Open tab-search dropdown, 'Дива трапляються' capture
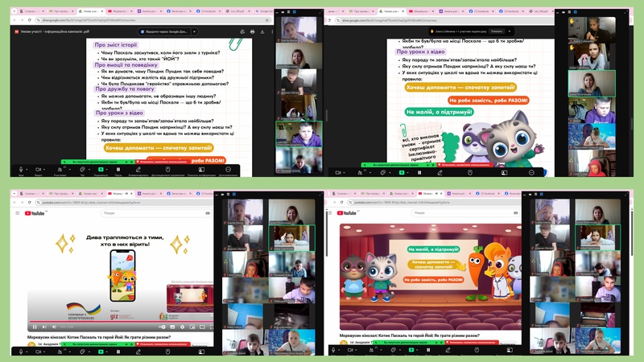644x362 pixels. (x=14, y=193)
